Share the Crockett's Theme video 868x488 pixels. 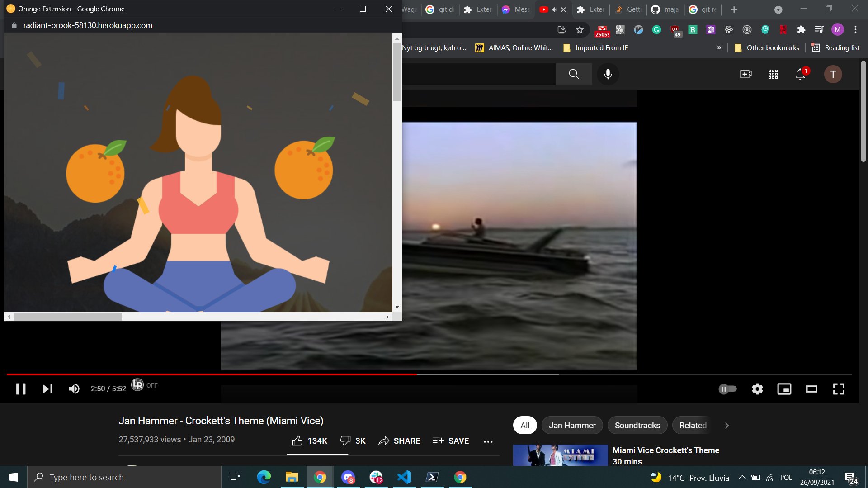(399, 441)
